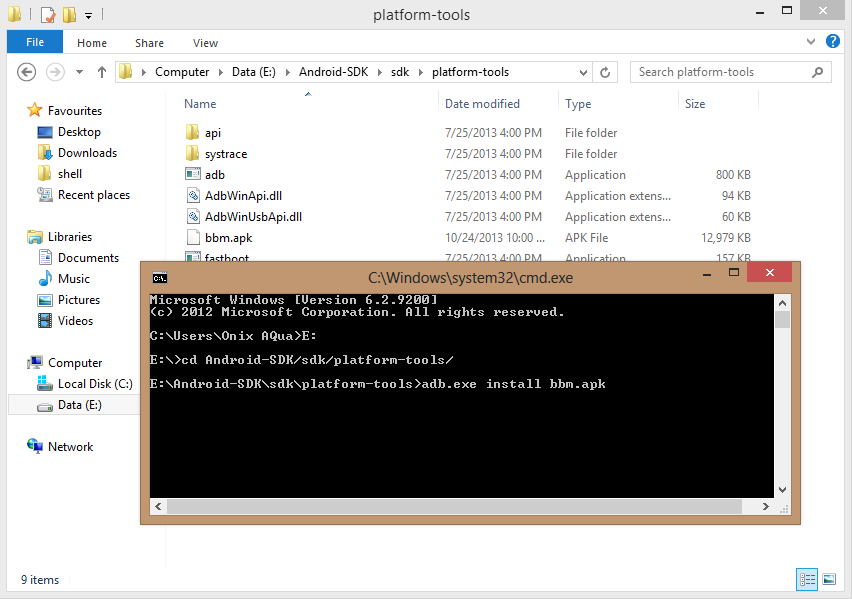Screen dimensions: 852x599
Task: Switch to the Home ribbon tab
Action: pos(92,43)
